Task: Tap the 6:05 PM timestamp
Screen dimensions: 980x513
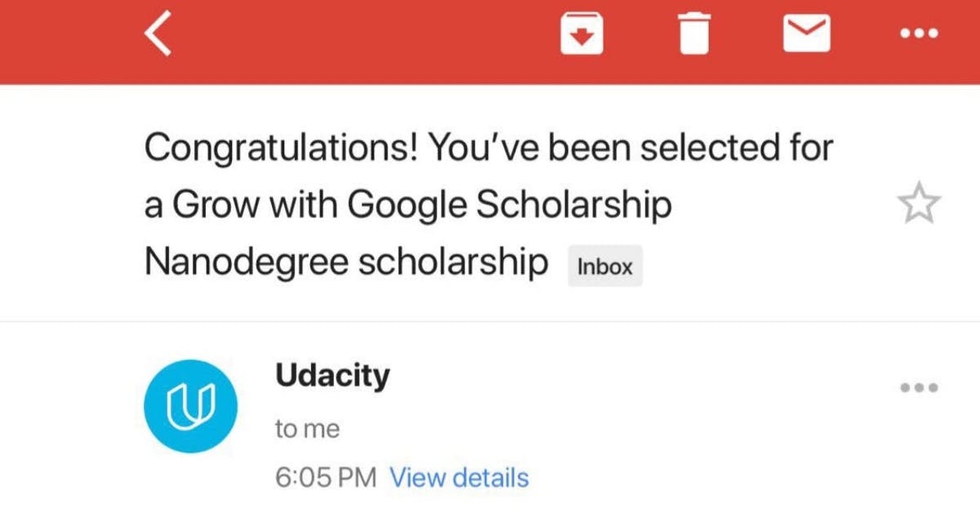Action: tap(326, 477)
